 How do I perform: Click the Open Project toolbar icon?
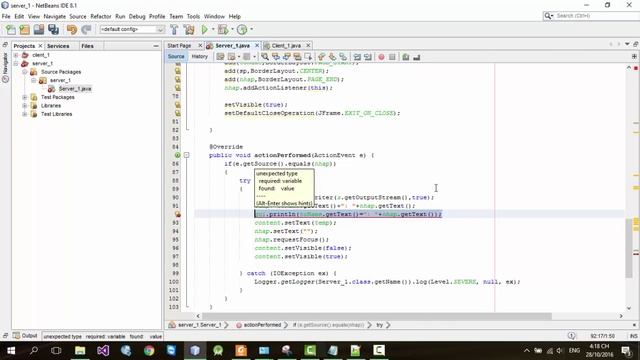pyautogui.click(x=39, y=29)
